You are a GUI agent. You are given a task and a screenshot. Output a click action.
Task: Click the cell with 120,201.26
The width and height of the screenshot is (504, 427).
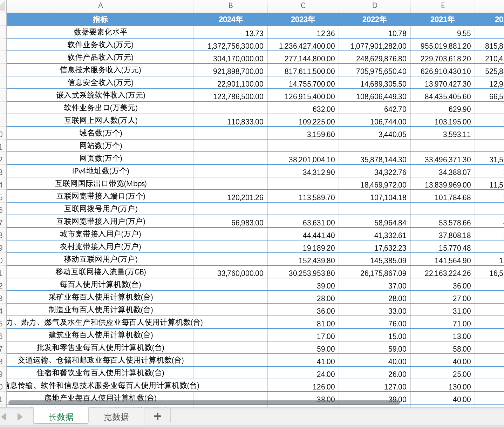tap(231, 196)
